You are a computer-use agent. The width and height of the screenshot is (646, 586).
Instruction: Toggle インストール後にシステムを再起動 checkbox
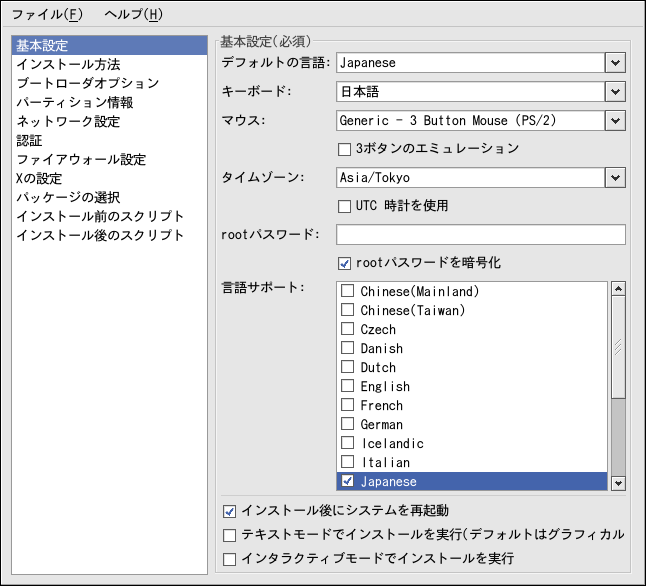(x=230, y=510)
